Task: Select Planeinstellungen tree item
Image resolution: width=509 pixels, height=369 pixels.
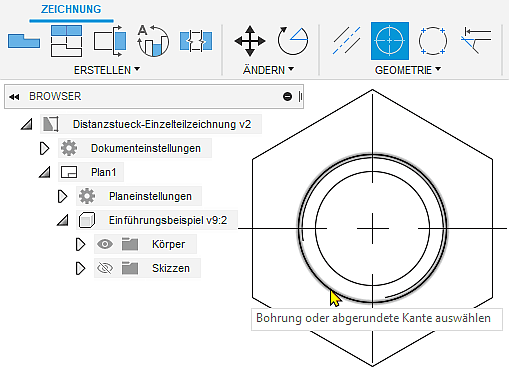Action: [150, 196]
